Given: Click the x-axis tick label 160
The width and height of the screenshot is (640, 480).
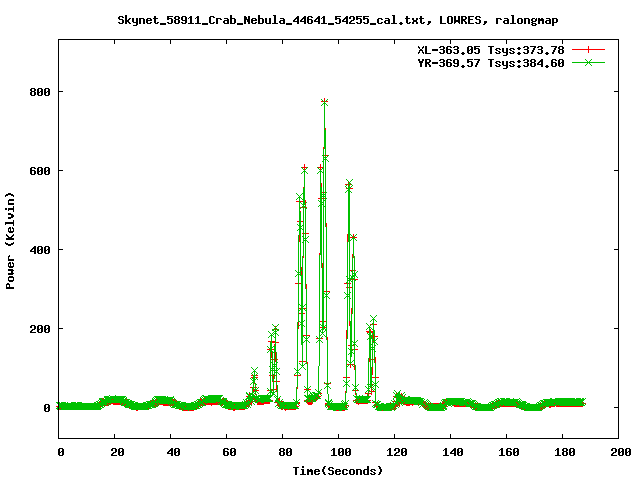Looking at the screenshot, I should [509, 452].
